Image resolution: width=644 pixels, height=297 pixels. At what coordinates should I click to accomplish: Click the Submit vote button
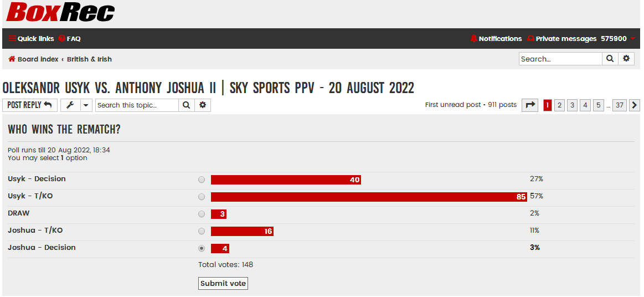tap(223, 284)
